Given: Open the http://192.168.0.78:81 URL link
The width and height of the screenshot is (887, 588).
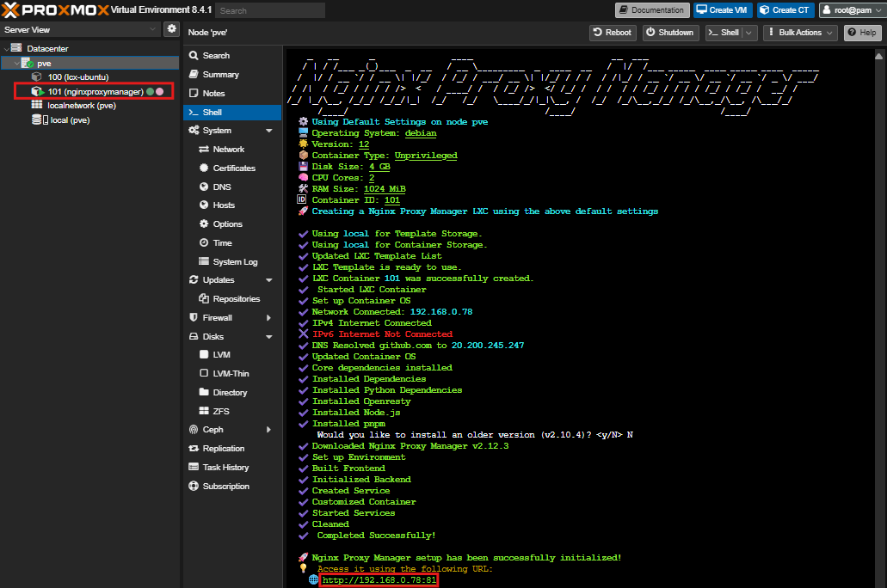Looking at the screenshot, I should (379, 579).
